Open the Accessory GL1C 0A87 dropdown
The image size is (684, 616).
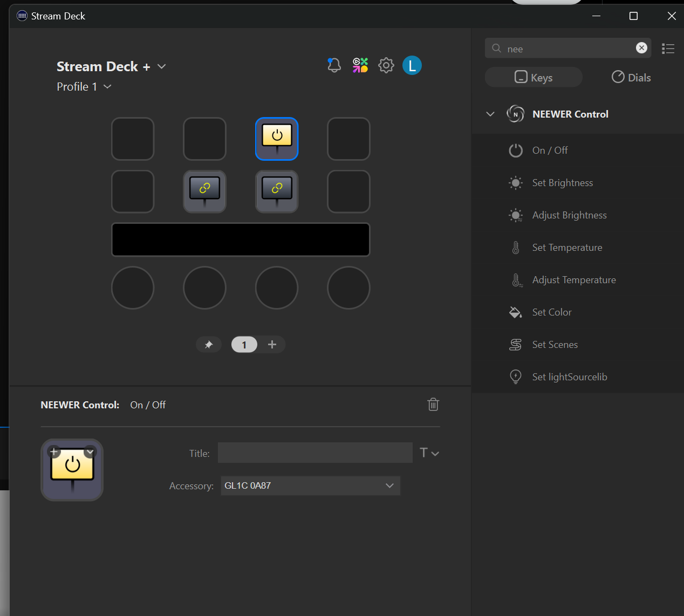coord(311,485)
